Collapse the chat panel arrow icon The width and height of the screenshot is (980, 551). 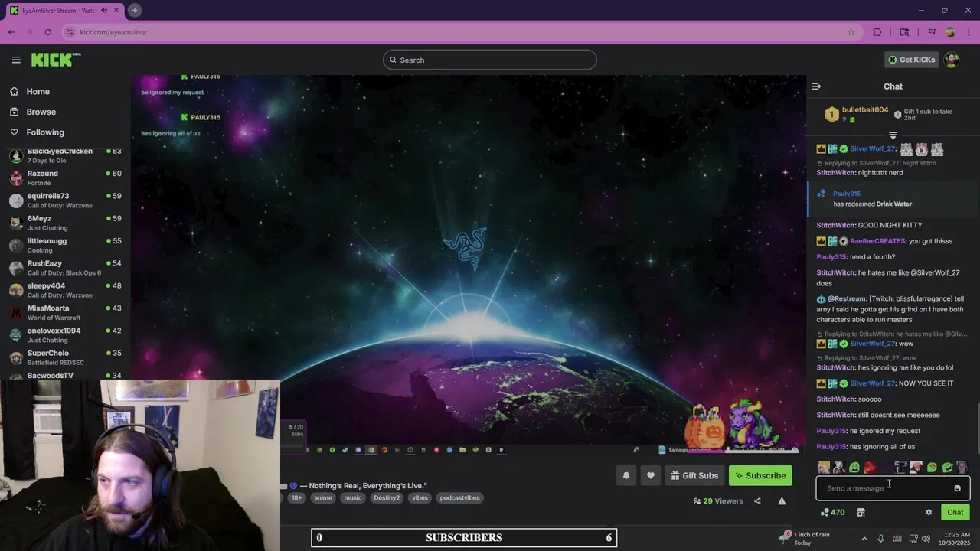pyautogui.click(x=816, y=86)
